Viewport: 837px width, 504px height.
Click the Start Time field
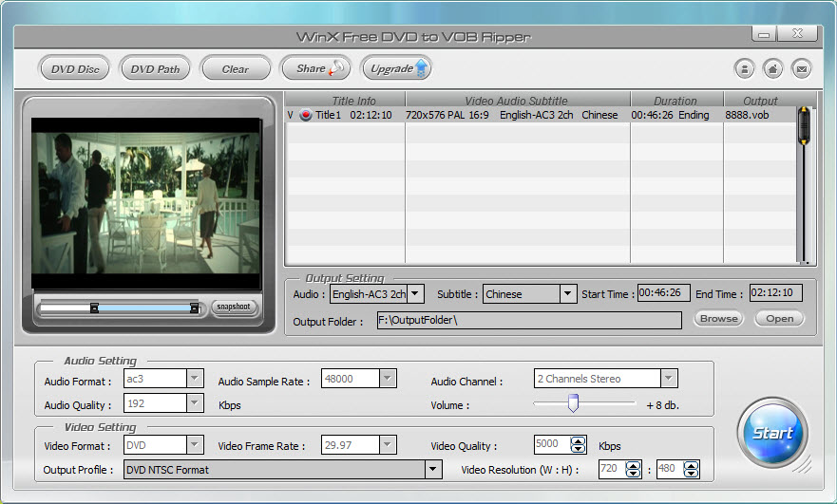pyautogui.click(x=663, y=292)
